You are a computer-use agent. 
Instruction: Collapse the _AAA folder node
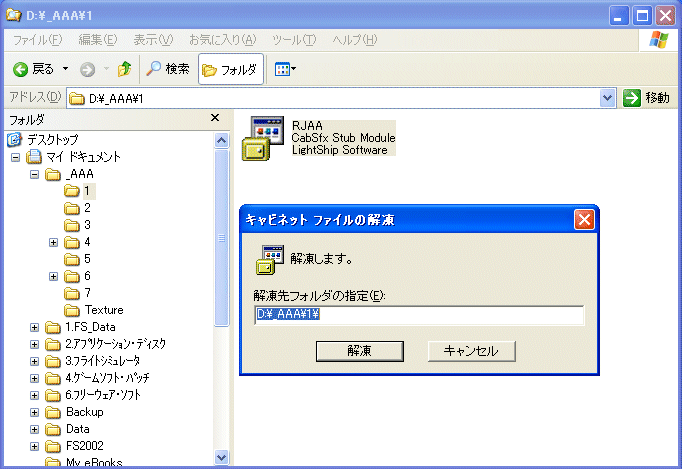[x=34, y=174]
